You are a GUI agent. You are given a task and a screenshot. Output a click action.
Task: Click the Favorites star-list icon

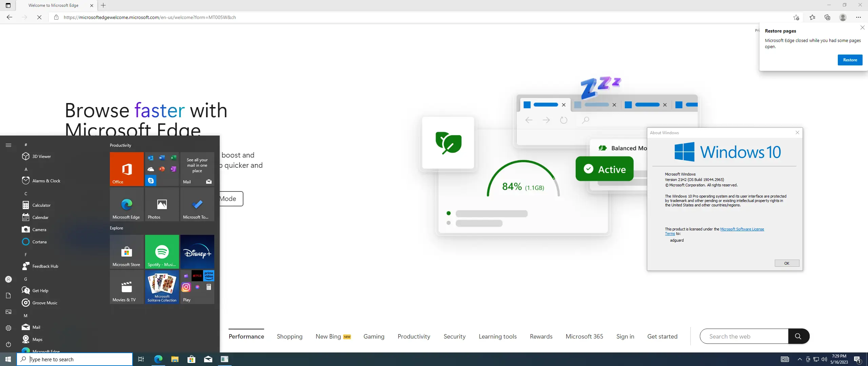[x=812, y=17]
